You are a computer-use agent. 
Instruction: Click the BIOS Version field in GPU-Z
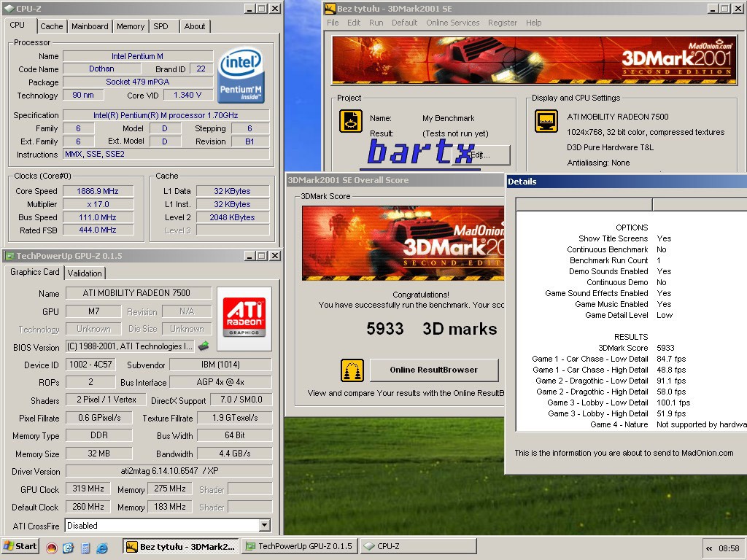[131, 346]
